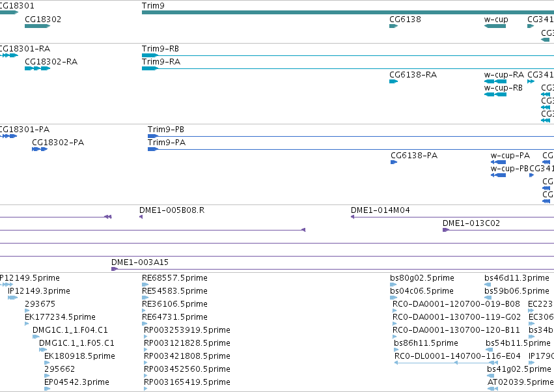Select clone DME1-013C02 label
This screenshot has width=554, height=392.
point(471,223)
